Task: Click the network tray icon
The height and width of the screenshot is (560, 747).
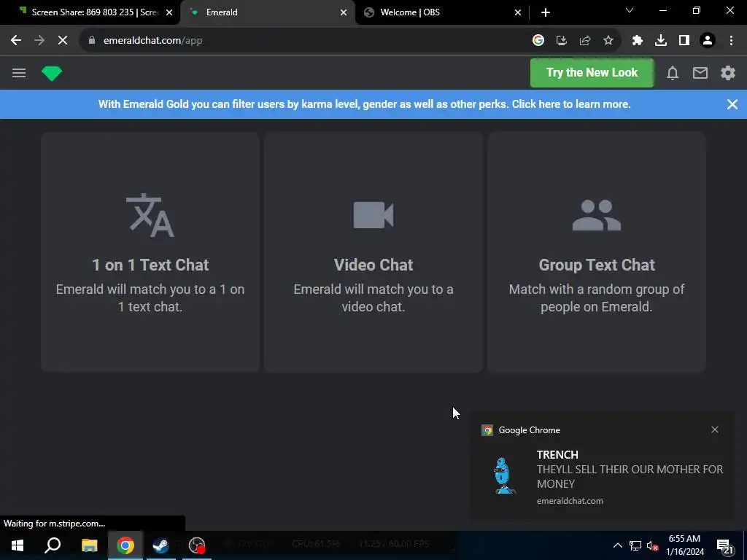Action: 635,545
